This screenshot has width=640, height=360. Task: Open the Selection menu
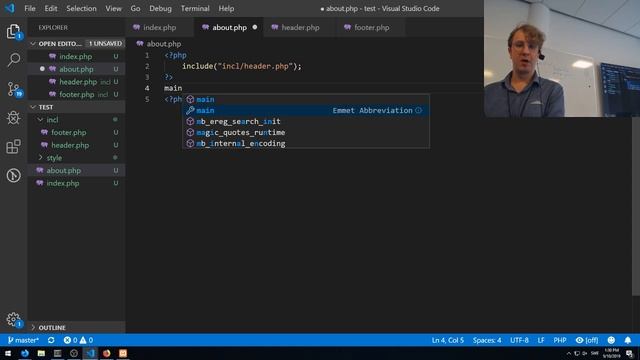[81, 8]
